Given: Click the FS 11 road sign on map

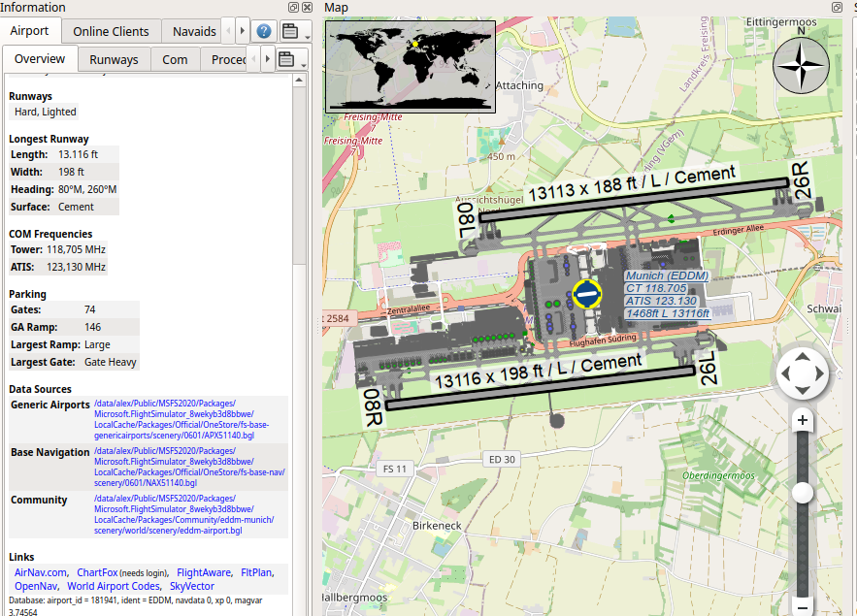Looking at the screenshot, I should (x=395, y=469).
